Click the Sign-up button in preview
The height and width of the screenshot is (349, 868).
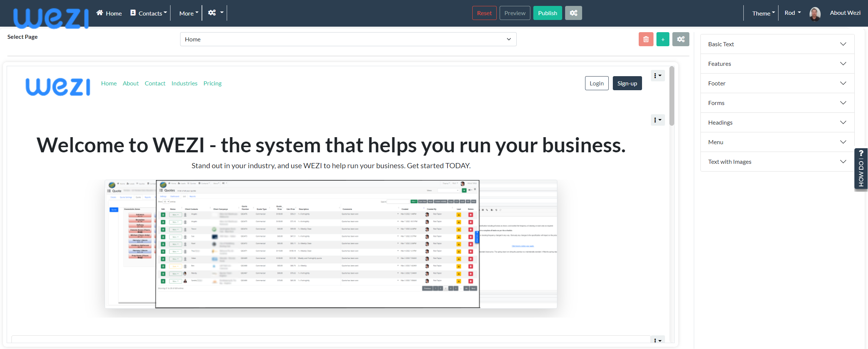[627, 83]
